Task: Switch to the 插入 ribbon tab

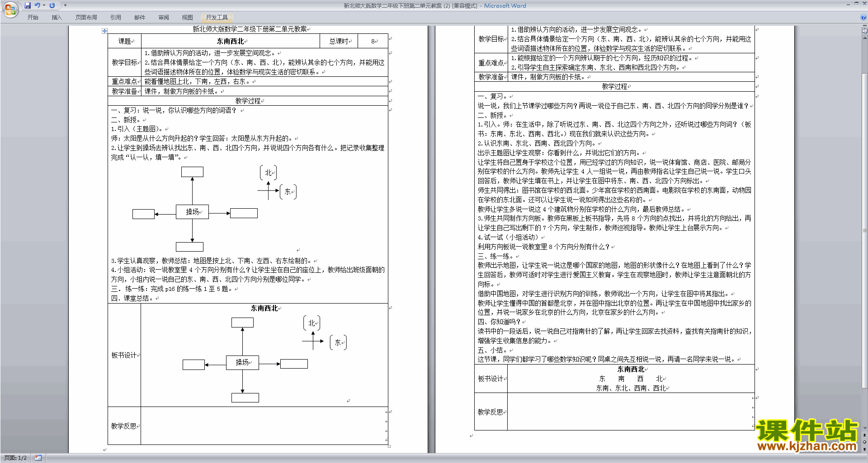Action: point(57,17)
